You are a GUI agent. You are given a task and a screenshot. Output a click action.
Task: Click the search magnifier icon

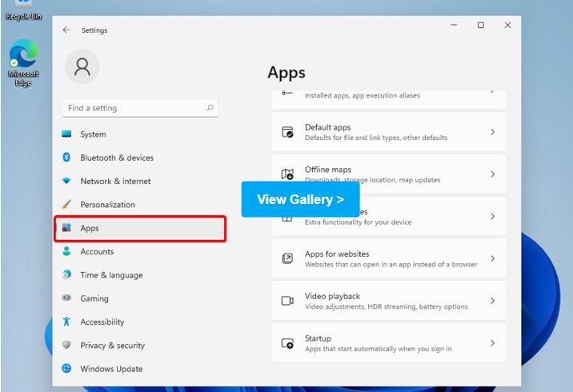(210, 108)
